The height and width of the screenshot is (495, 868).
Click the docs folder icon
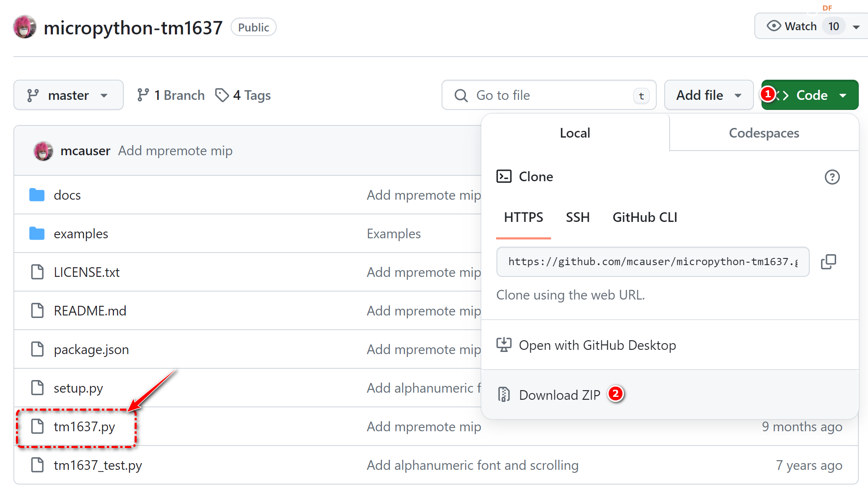37,195
